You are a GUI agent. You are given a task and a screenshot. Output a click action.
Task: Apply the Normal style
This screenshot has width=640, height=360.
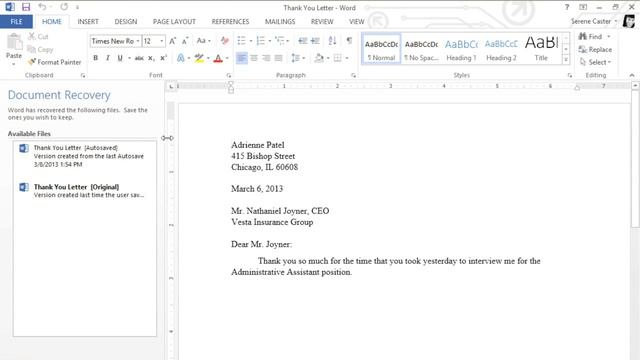click(381, 49)
